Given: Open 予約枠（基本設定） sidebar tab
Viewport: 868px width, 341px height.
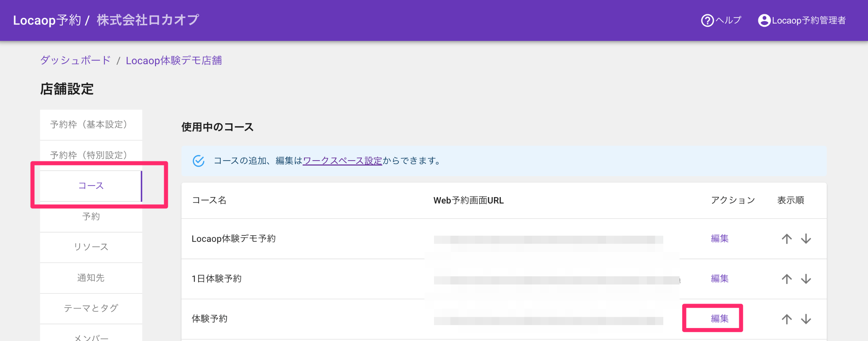Looking at the screenshot, I should click(x=91, y=125).
